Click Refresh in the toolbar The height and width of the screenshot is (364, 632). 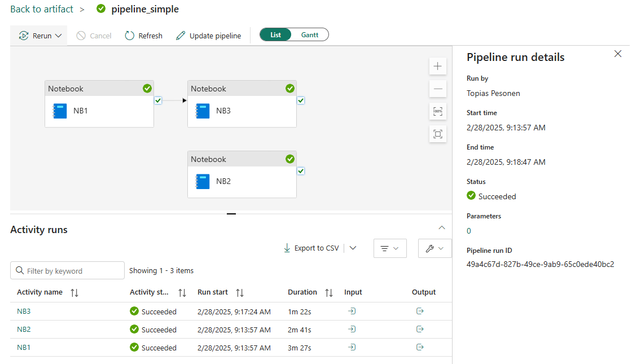(144, 36)
